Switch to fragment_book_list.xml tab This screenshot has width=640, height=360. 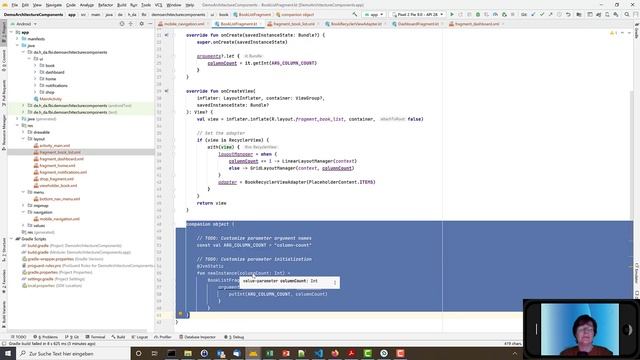(x=294, y=24)
